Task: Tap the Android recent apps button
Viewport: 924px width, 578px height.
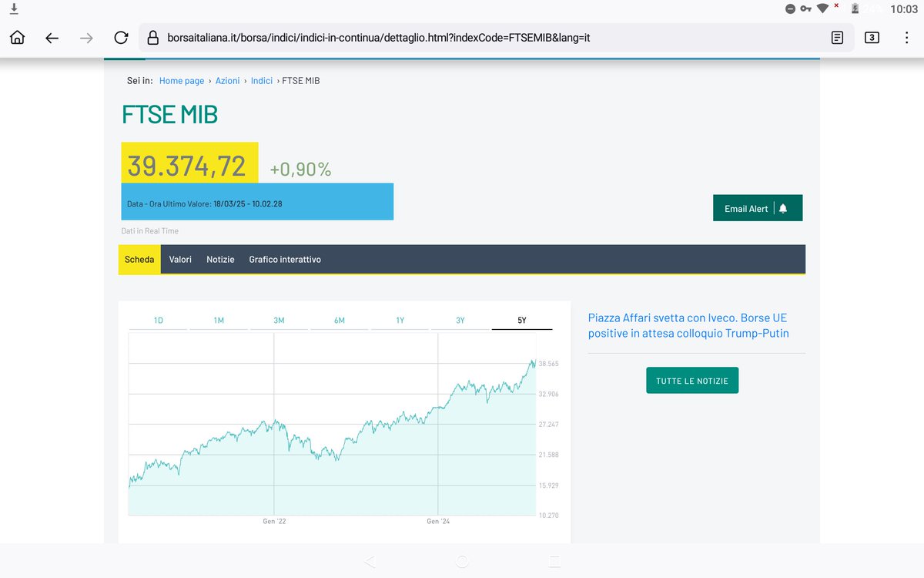Action: [x=554, y=561]
